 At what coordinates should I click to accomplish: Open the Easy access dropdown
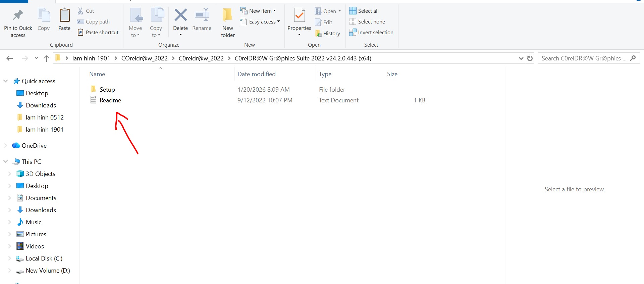click(x=260, y=22)
